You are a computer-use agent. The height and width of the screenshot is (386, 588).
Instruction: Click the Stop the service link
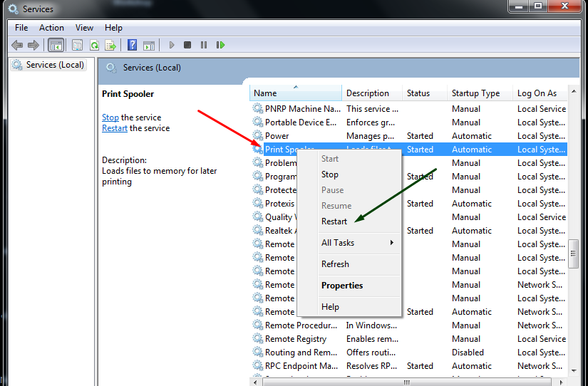click(110, 118)
